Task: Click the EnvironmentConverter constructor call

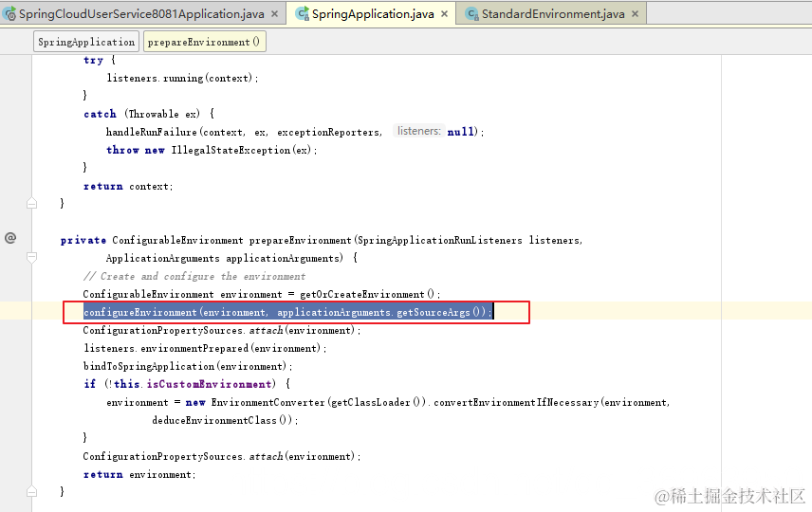Action: click(268, 402)
